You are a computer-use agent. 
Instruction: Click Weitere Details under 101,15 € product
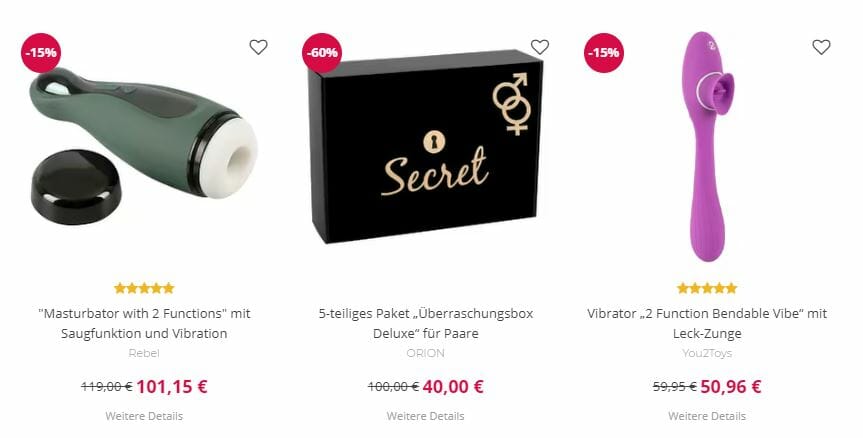coord(144,416)
